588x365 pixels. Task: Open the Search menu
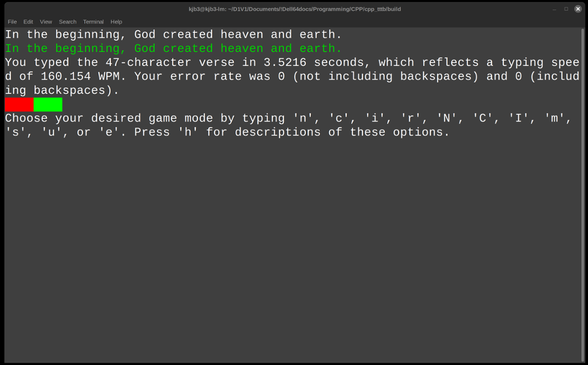(67, 21)
